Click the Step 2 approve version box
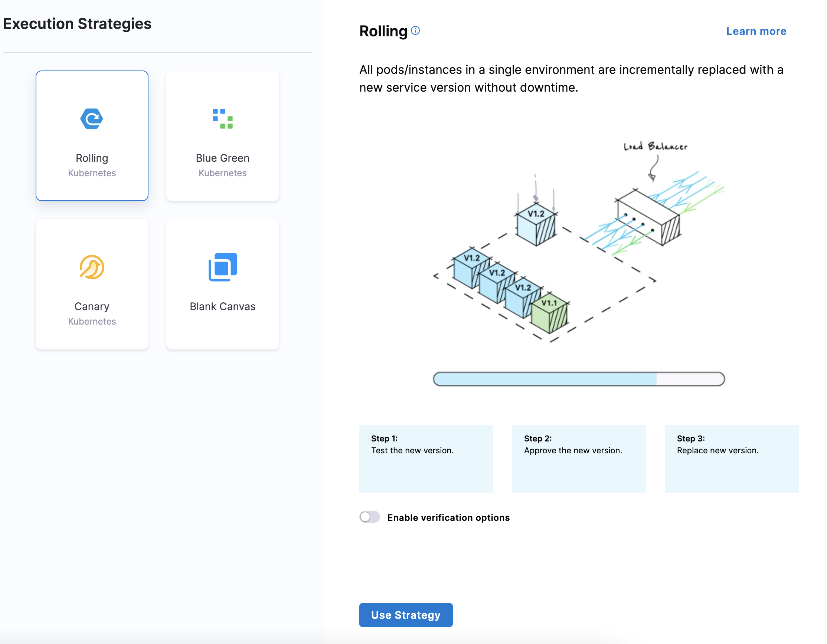Screen dimensions: 827x644 coord(579,458)
